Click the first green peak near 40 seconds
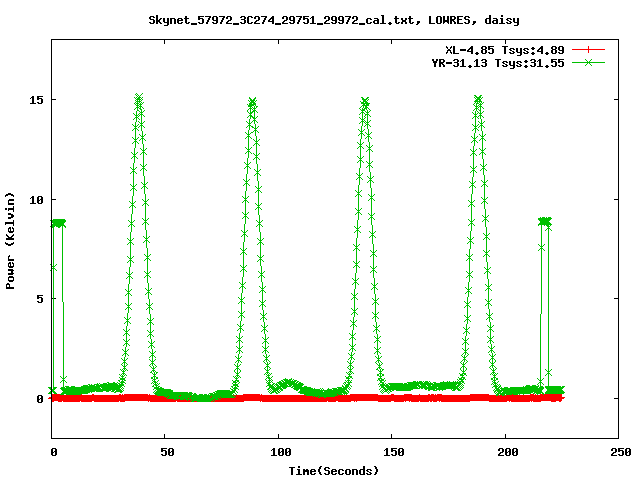This screenshot has width=640, height=480. (139, 99)
